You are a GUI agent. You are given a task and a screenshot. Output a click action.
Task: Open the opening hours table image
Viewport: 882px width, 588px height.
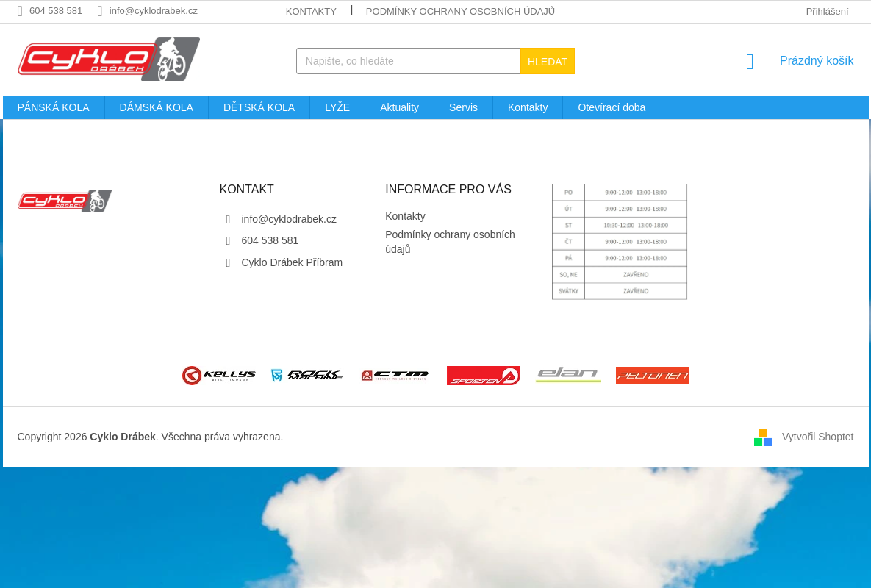pyautogui.click(x=620, y=242)
